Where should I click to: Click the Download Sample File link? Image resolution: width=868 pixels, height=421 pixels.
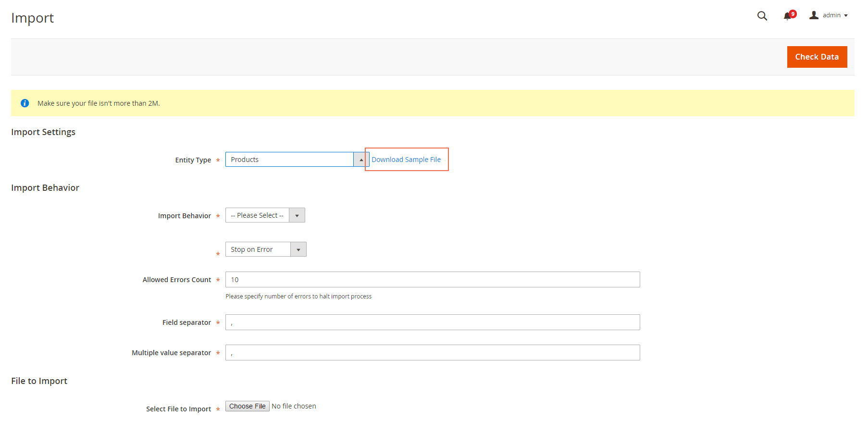click(x=406, y=160)
